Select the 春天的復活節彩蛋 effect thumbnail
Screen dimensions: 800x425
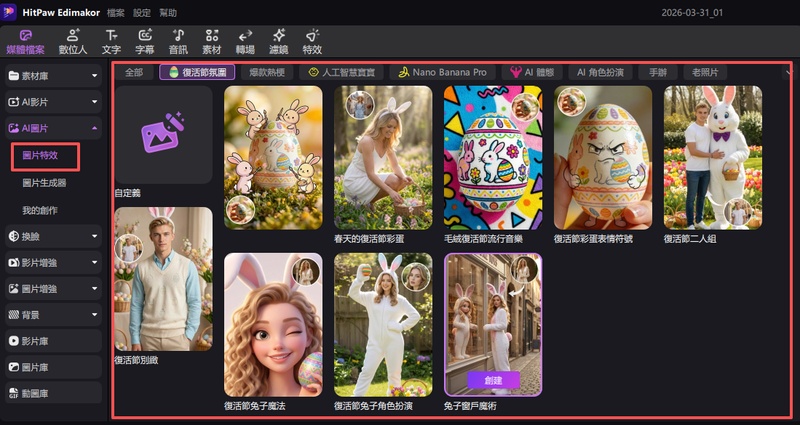pos(383,157)
